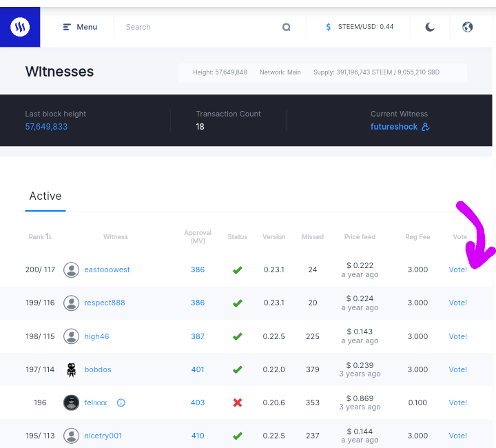The image size is (496, 448).
Task: Open bobdos witness profile
Action: click(98, 369)
